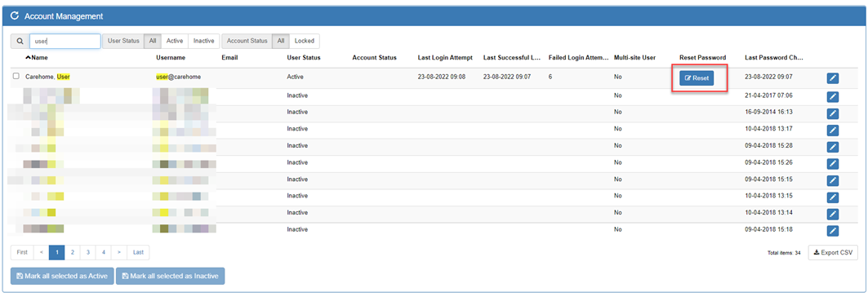Sort by Last Successful Login column
The image size is (868, 297).
[x=512, y=57]
